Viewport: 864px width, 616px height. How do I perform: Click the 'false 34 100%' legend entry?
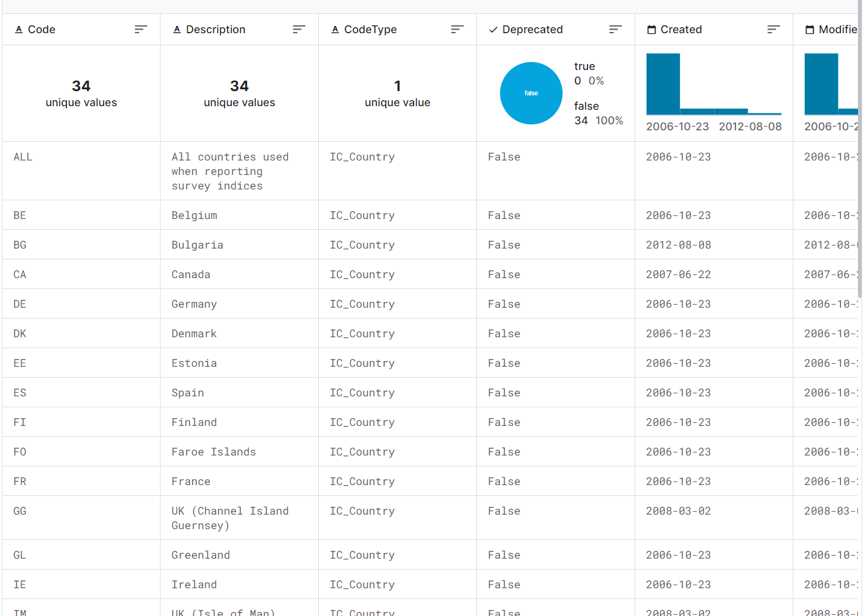(598, 113)
